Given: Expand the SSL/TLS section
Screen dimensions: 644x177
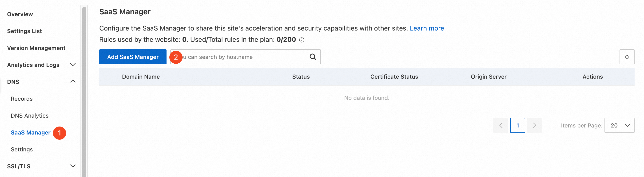Looking at the screenshot, I should pos(73,166).
